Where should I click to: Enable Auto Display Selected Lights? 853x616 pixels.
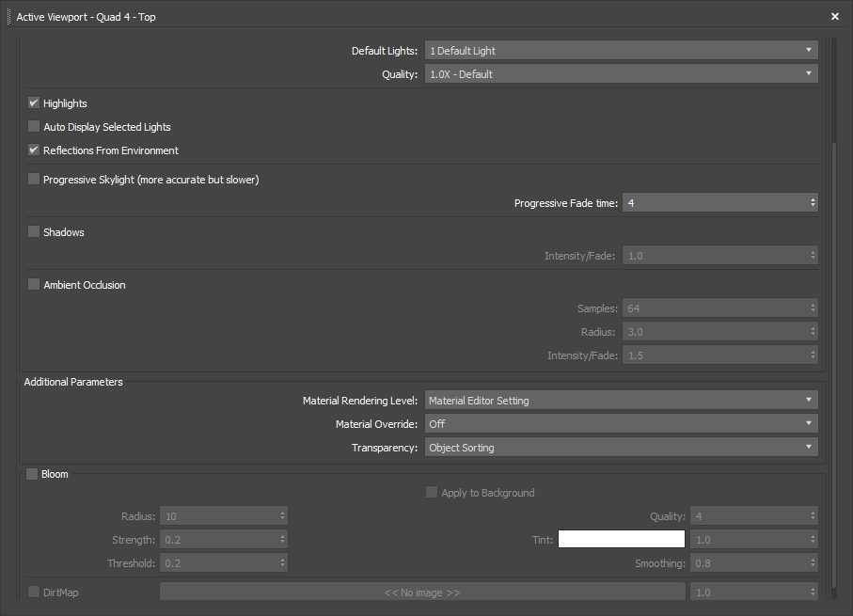tap(34, 126)
